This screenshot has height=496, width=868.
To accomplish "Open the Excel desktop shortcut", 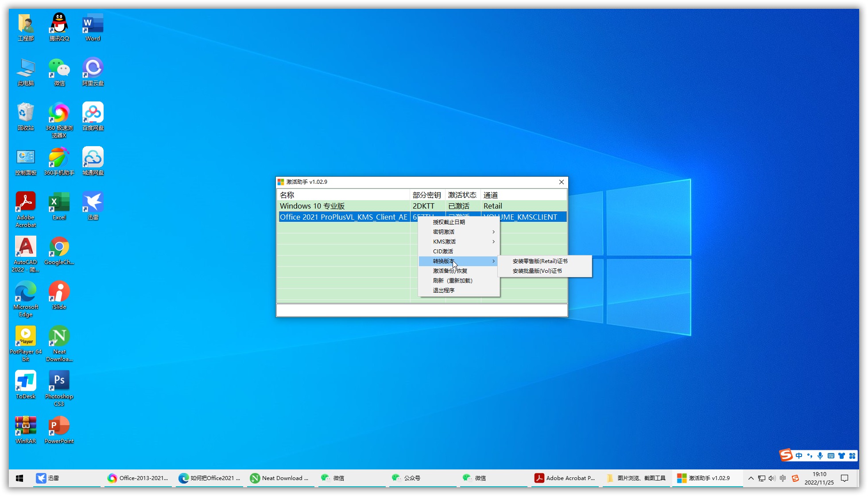I will pos(59,206).
